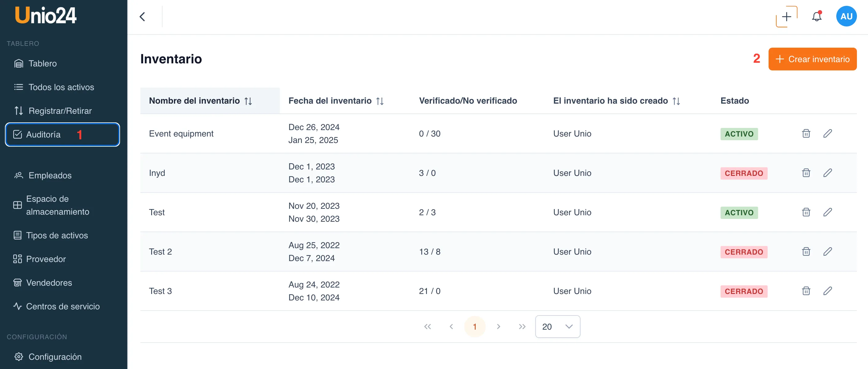Click the trash icon for Test 2
This screenshot has width=868, height=369.
[x=806, y=252]
